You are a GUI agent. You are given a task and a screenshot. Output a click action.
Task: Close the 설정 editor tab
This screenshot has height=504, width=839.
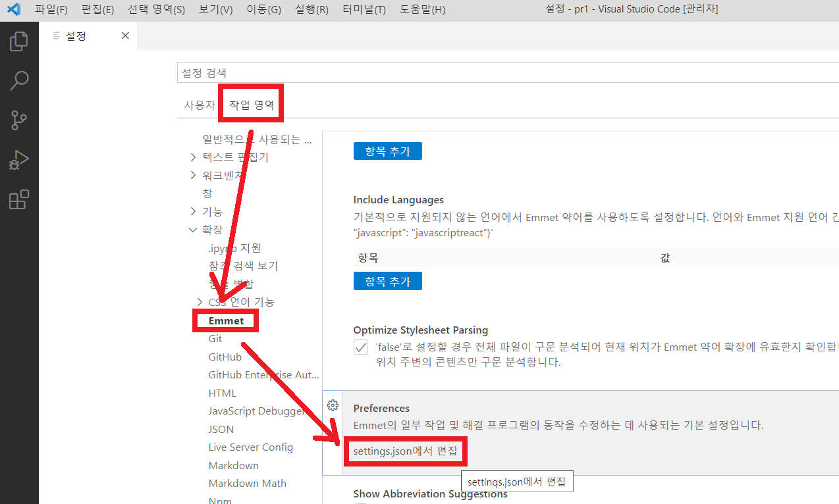pyautogui.click(x=125, y=36)
